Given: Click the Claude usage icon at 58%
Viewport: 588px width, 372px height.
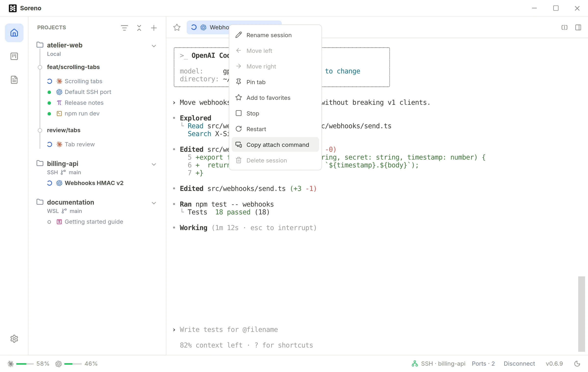Looking at the screenshot, I should coord(11,364).
